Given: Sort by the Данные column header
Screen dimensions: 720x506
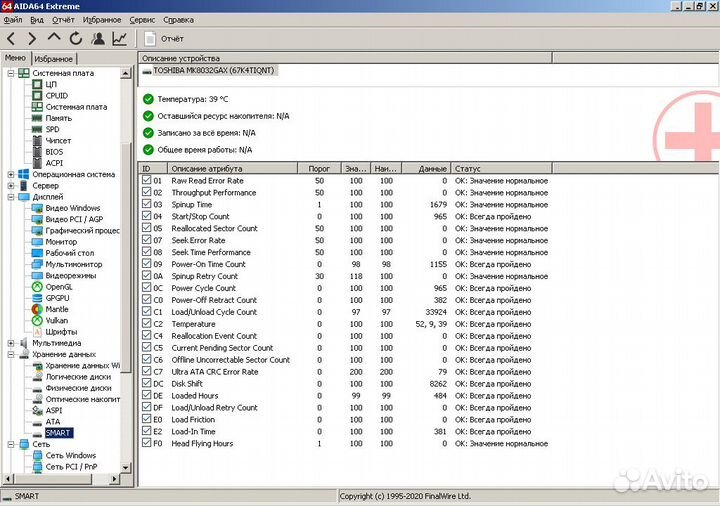Looking at the screenshot, I should tap(426, 169).
